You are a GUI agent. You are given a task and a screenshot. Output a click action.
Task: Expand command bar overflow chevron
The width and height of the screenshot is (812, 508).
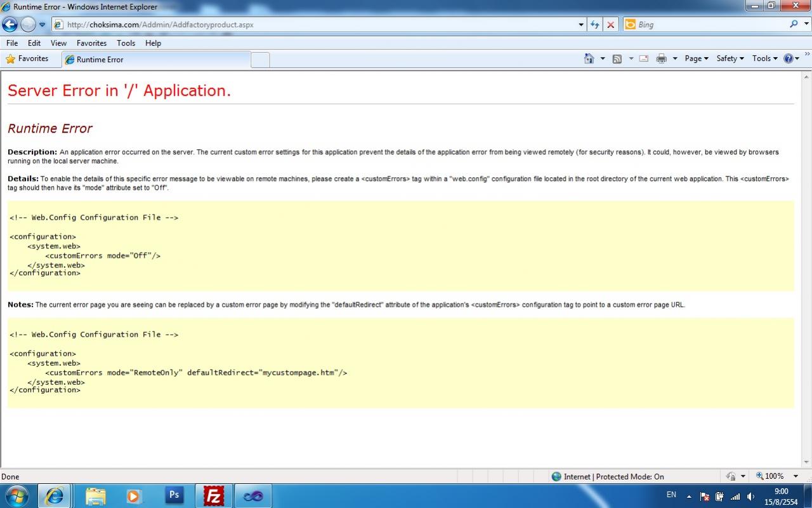pos(807,56)
